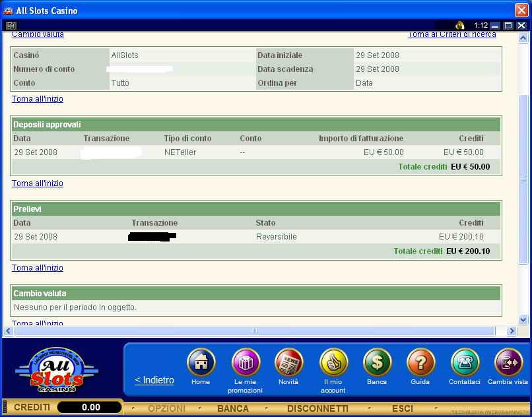The image size is (532, 417).
Task: Click Torna all'inizio below Depositi approvati
Action: pyautogui.click(x=38, y=183)
